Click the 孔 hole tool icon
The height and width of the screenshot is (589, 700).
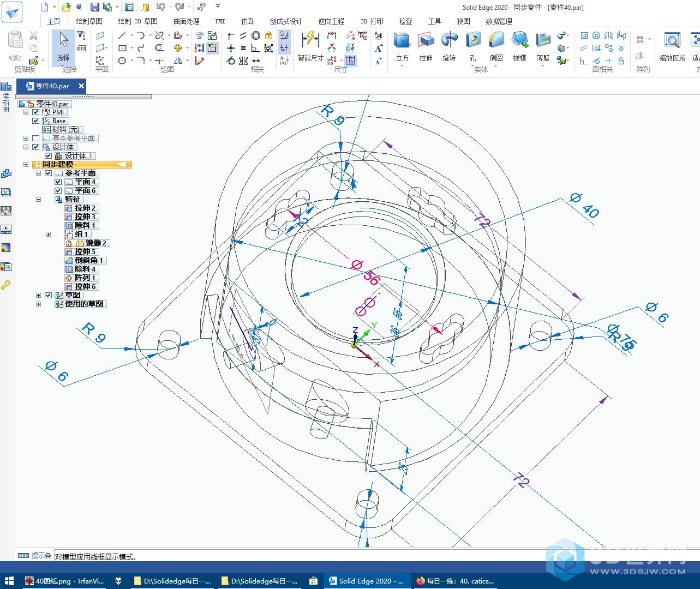[472, 40]
